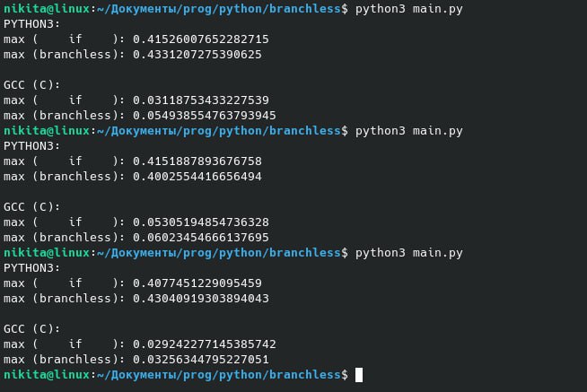Click the second "python3 main.py" command
This screenshot has height=392, width=587.
click(409, 131)
